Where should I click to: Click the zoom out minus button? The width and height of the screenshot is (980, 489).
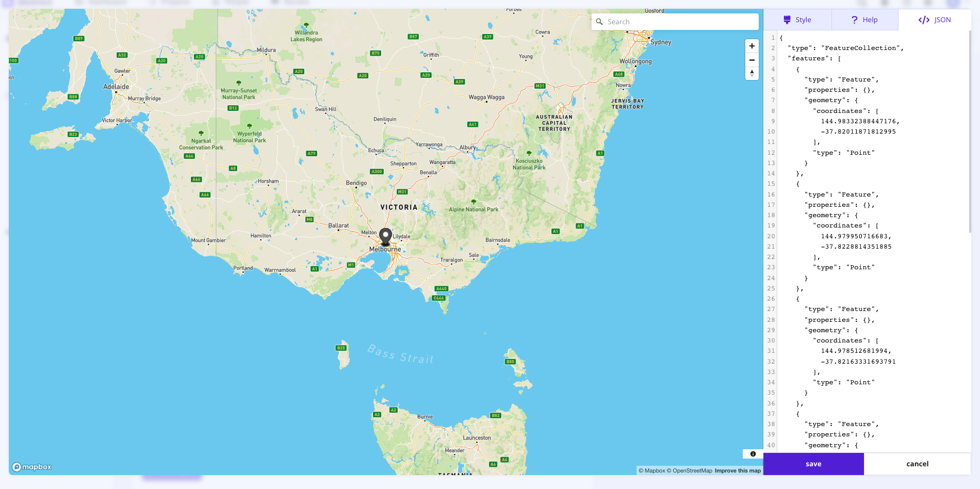(x=752, y=60)
